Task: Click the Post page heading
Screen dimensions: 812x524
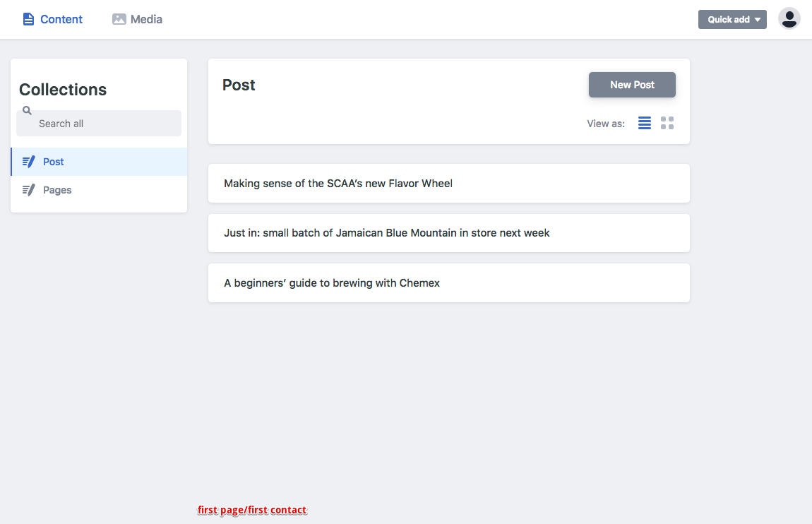Action: coord(239,85)
